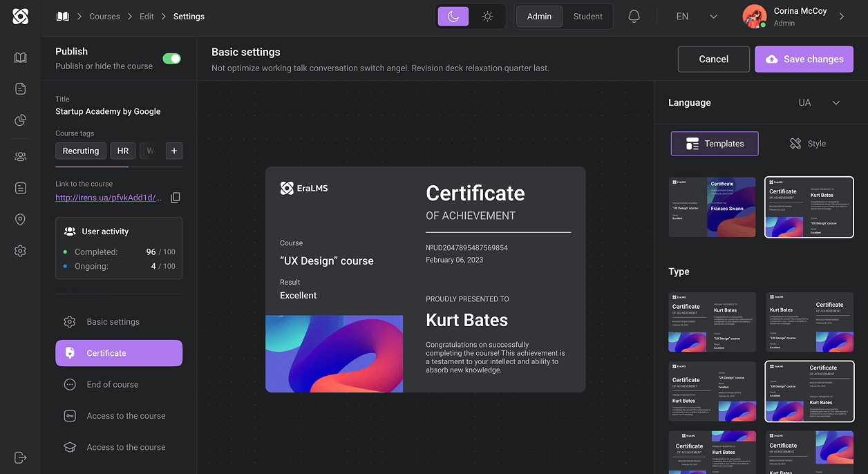Open the settings gear icon in the sidebar
The image size is (868, 474).
pyautogui.click(x=20, y=251)
